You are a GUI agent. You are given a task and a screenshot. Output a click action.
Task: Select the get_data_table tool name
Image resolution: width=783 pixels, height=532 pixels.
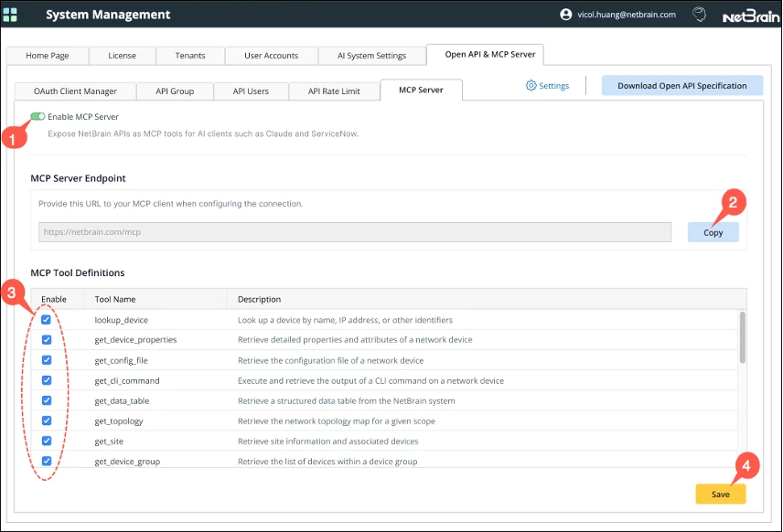122,400
